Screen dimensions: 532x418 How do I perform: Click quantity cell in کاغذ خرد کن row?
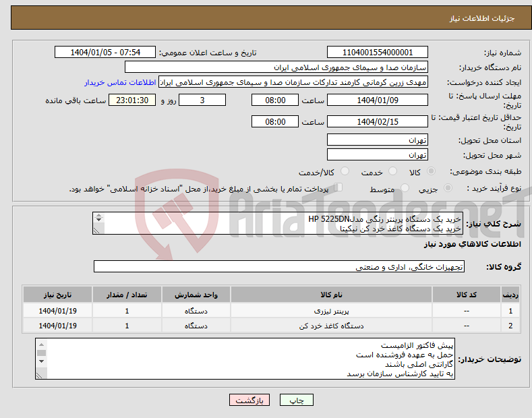(x=127, y=326)
